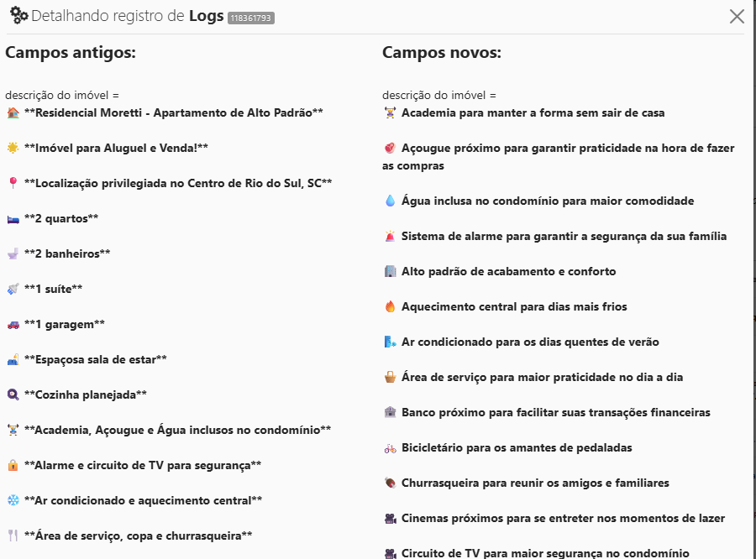
Task: Click the bicycle emoji beside Bicicletário
Action: click(390, 448)
